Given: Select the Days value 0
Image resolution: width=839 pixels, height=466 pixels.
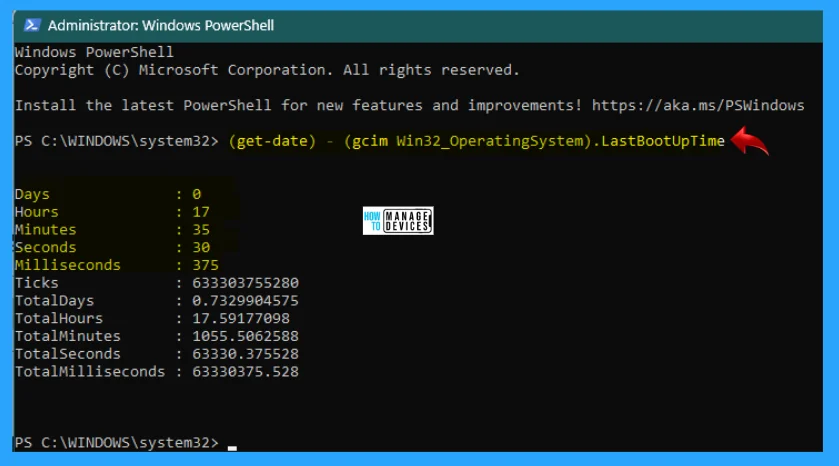Looking at the screenshot, I should 196,194.
